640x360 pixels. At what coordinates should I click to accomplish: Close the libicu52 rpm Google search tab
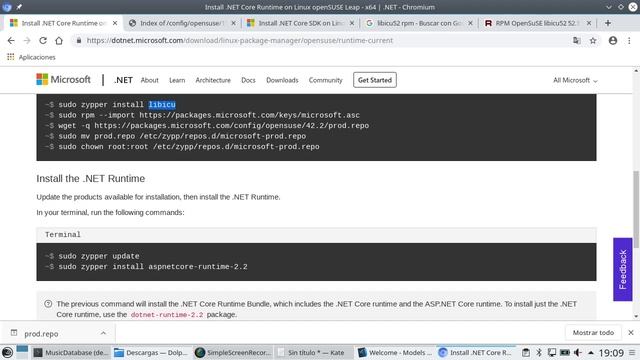pos(470,23)
